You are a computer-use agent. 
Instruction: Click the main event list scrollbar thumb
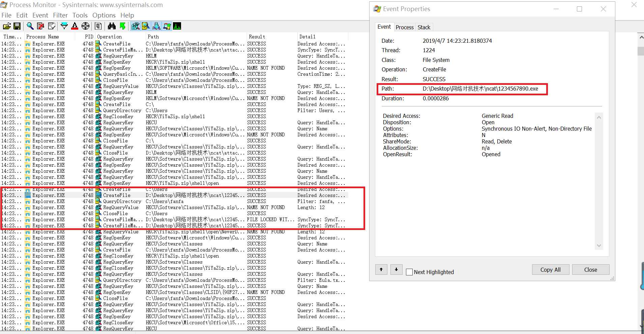coord(641,51)
